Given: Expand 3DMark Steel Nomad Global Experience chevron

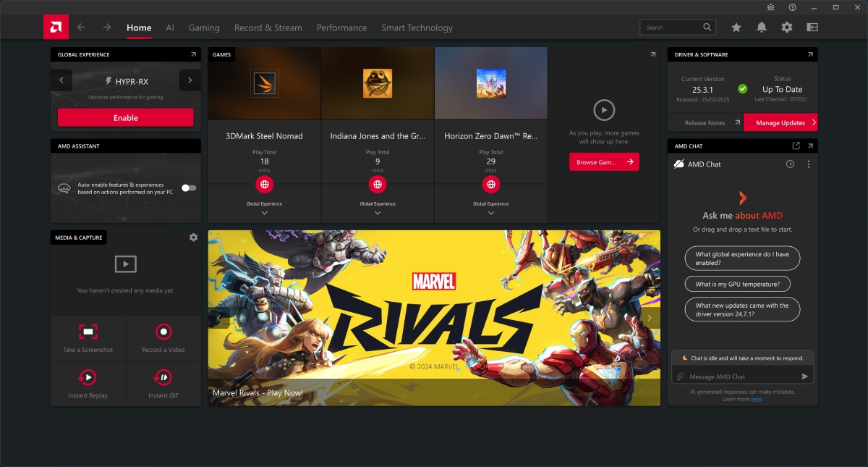Looking at the screenshot, I should pos(265,213).
